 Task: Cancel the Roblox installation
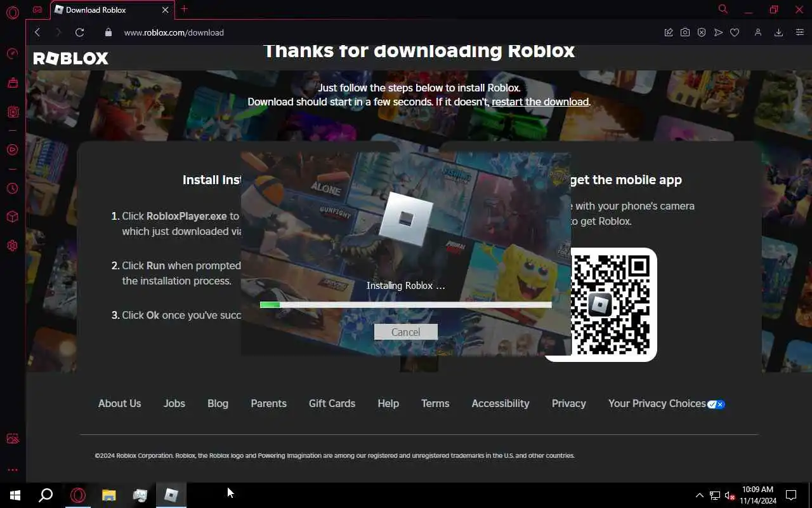tap(406, 332)
